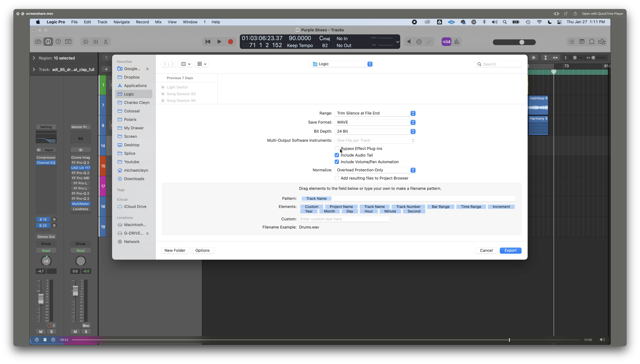Image resolution: width=640 pixels, height=364 pixels.
Task: Open the List Editors icon
Action: point(571,42)
